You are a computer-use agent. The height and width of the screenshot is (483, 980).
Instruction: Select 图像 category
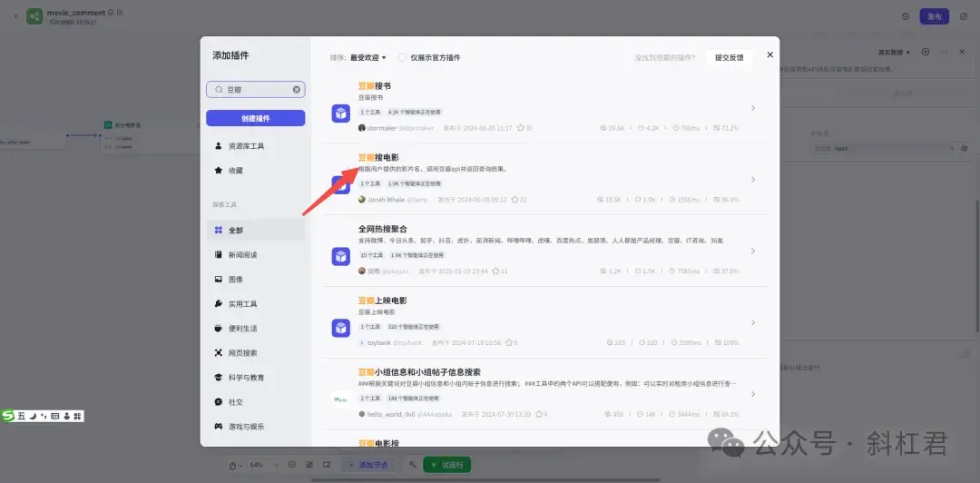pos(256,279)
